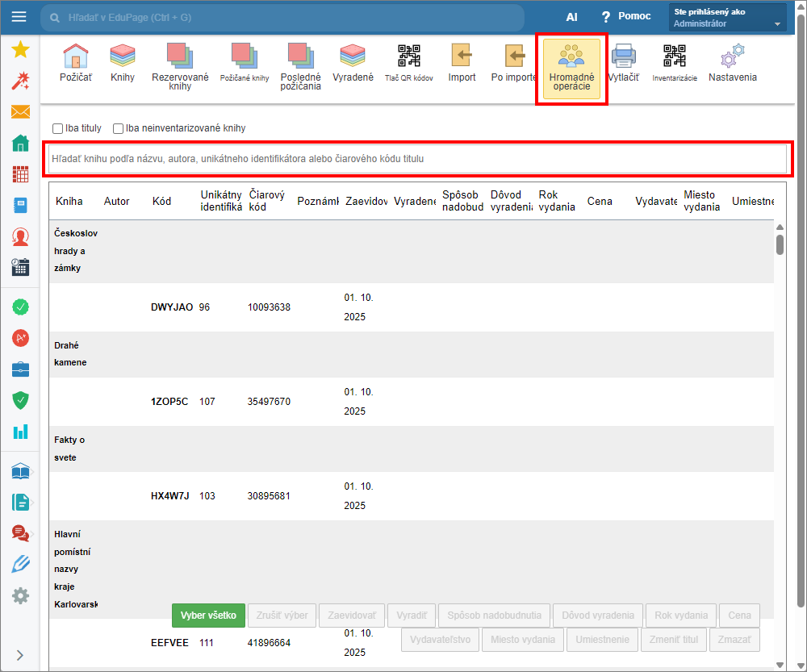Click the Požičať house icon
The width and height of the screenshot is (807, 672).
[75, 56]
